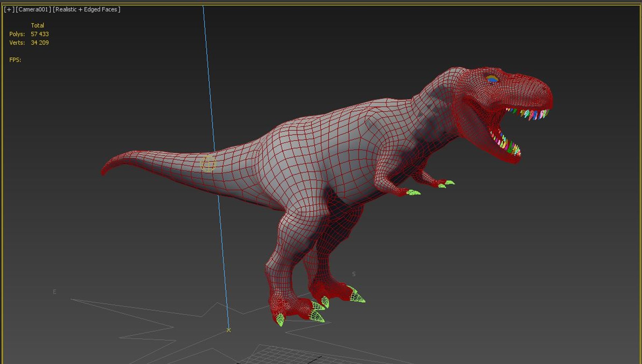The width and height of the screenshot is (642, 364).
Task: Select the yellow spherical helper gizmo on the tail
Action: coord(208,164)
